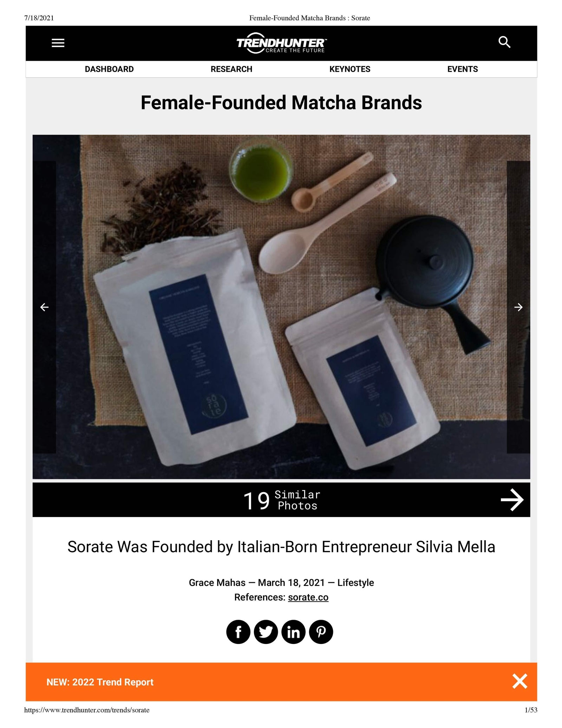
Task: Dismiss the orange Trend Report banner
Action: click(x=520, y=681)
